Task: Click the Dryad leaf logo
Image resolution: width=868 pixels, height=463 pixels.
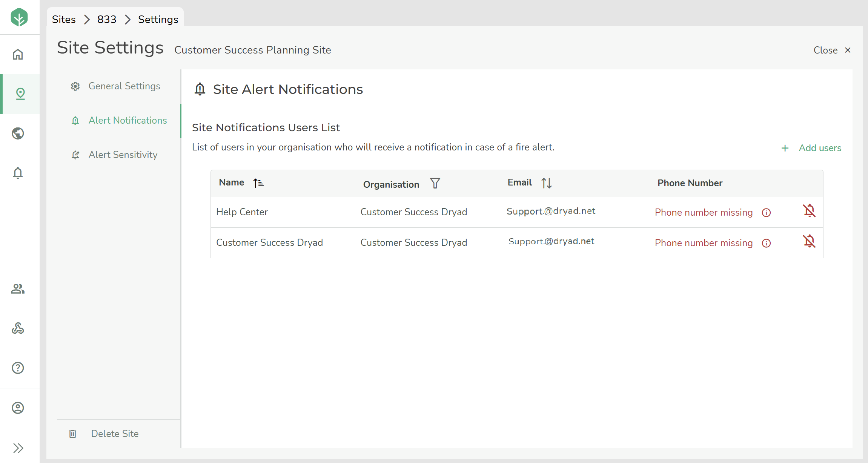Action: (19, 17)
